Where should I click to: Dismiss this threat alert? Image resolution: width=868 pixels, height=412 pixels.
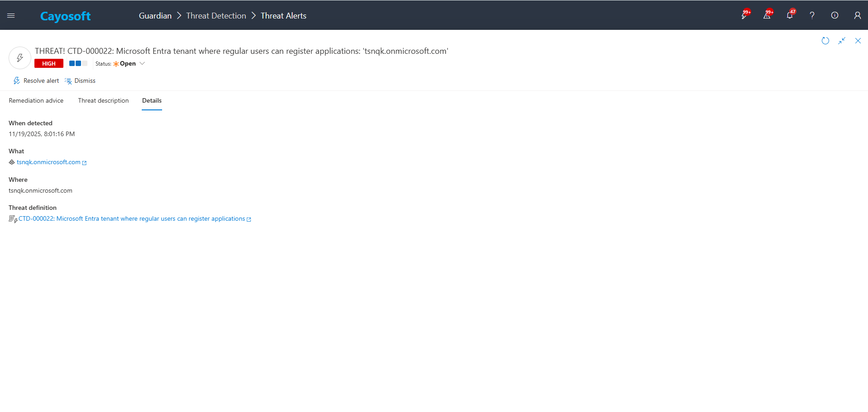[x=80, y=81]
